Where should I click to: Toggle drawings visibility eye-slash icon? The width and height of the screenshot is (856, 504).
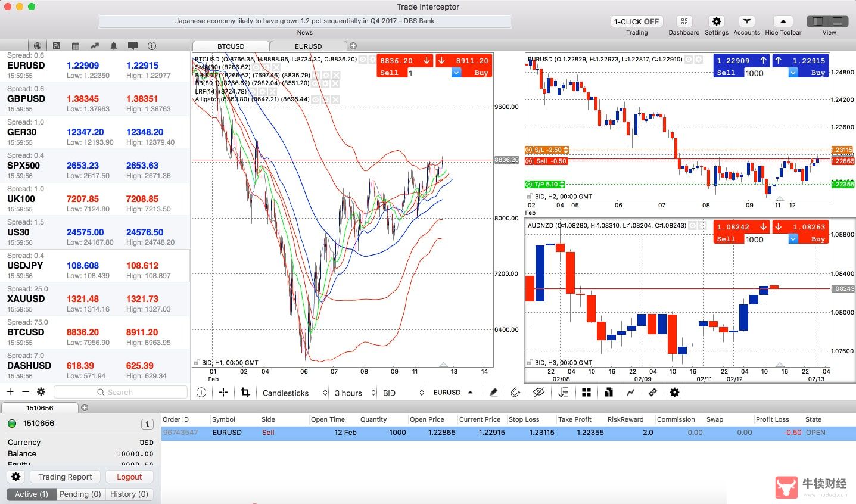point(539,393)
